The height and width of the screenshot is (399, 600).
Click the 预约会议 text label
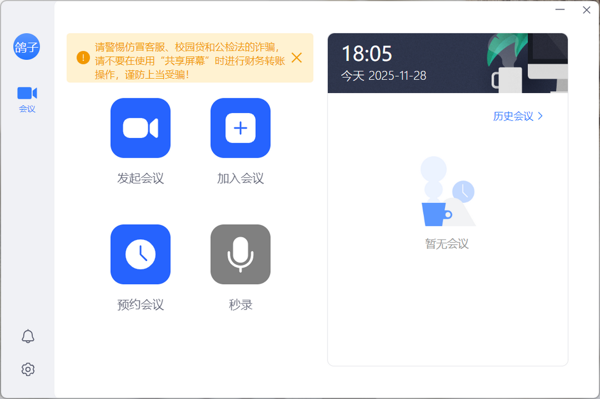(x=140, y=305)
